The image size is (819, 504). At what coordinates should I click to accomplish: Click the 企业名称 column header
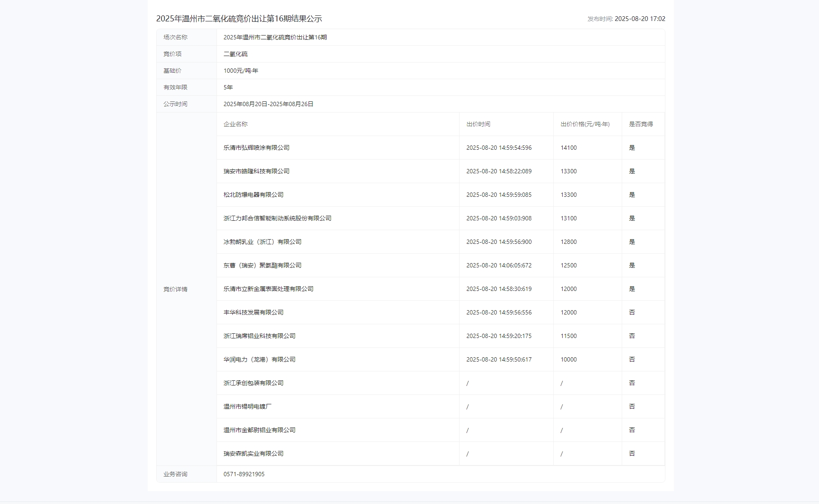[235, 124]
